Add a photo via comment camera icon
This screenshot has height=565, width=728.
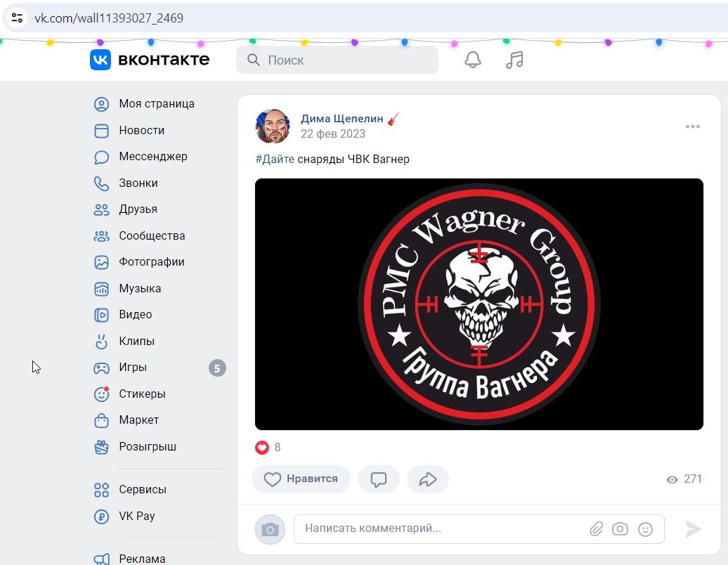coord(620,528)
